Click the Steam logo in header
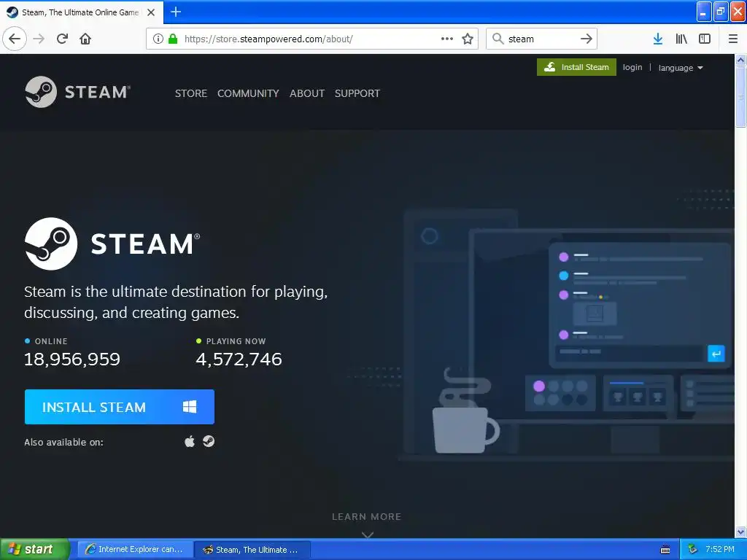 (x=77, y=92)
